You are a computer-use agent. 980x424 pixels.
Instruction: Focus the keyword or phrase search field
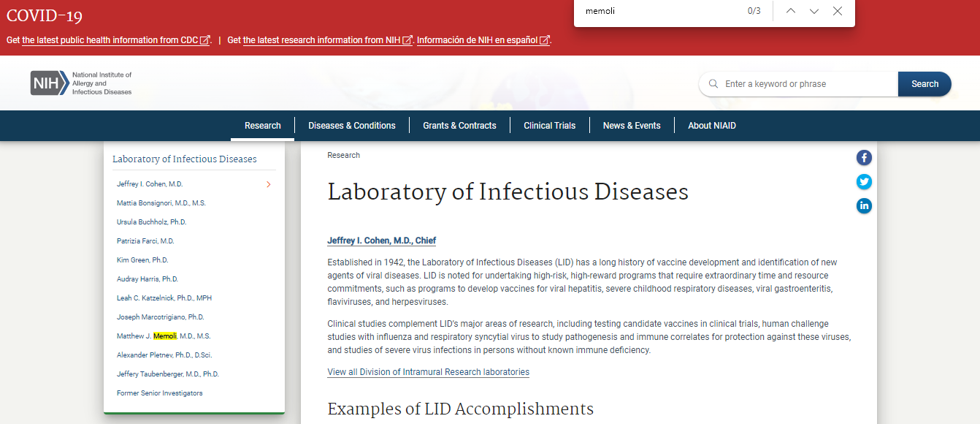(799, 84)
